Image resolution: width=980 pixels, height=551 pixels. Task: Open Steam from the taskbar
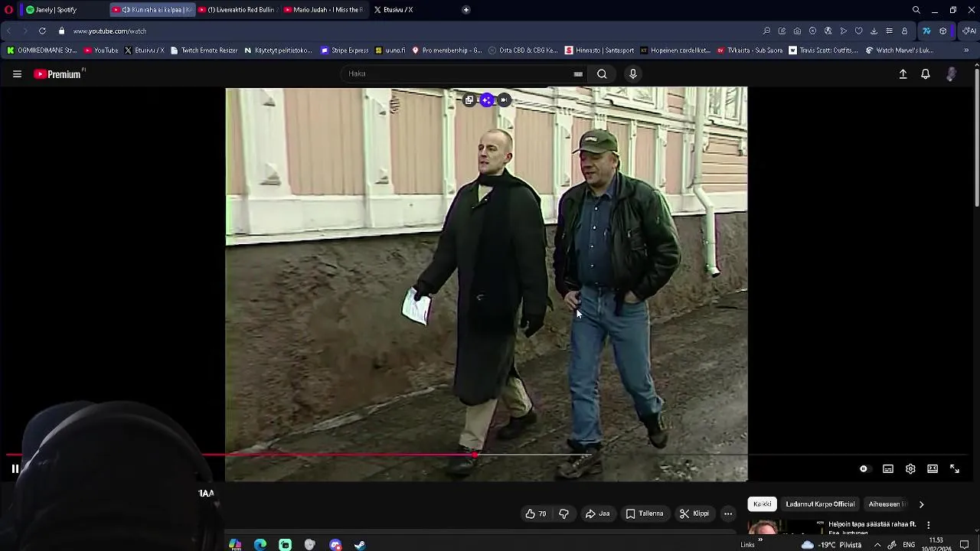tap(360, 545)
